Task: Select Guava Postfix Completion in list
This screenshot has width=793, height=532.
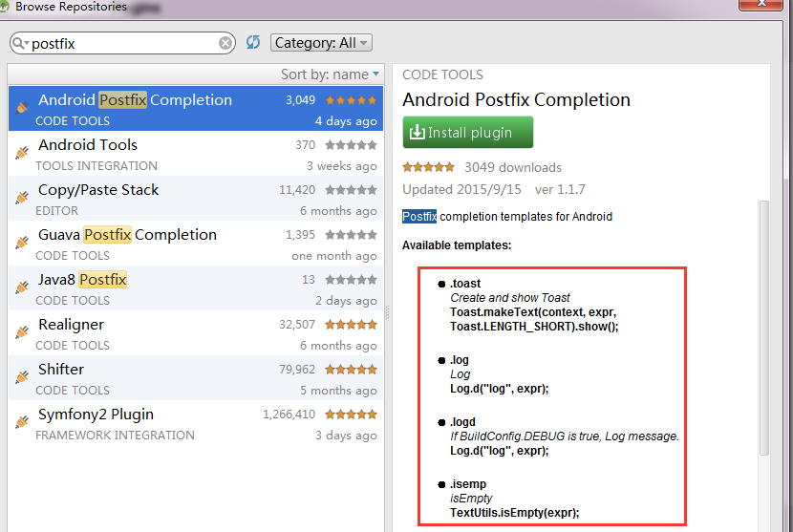Action: (196, 244)
